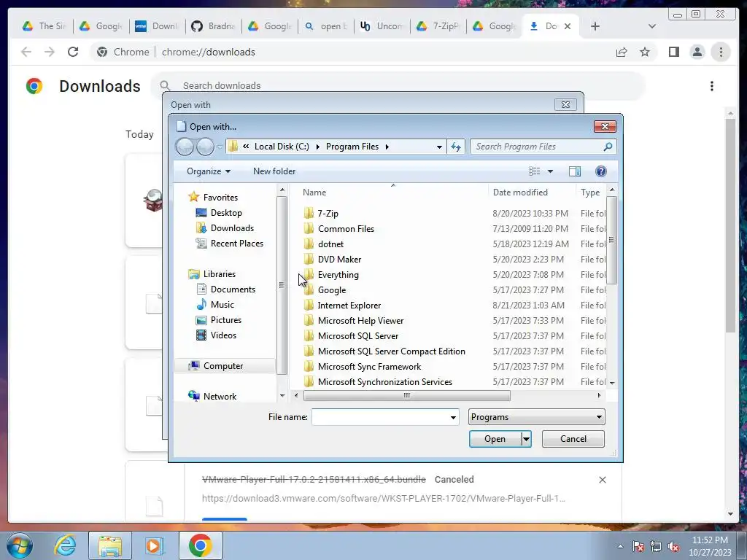
Task: Select Computer in navigation pane
Action: (x=223, y=366)
